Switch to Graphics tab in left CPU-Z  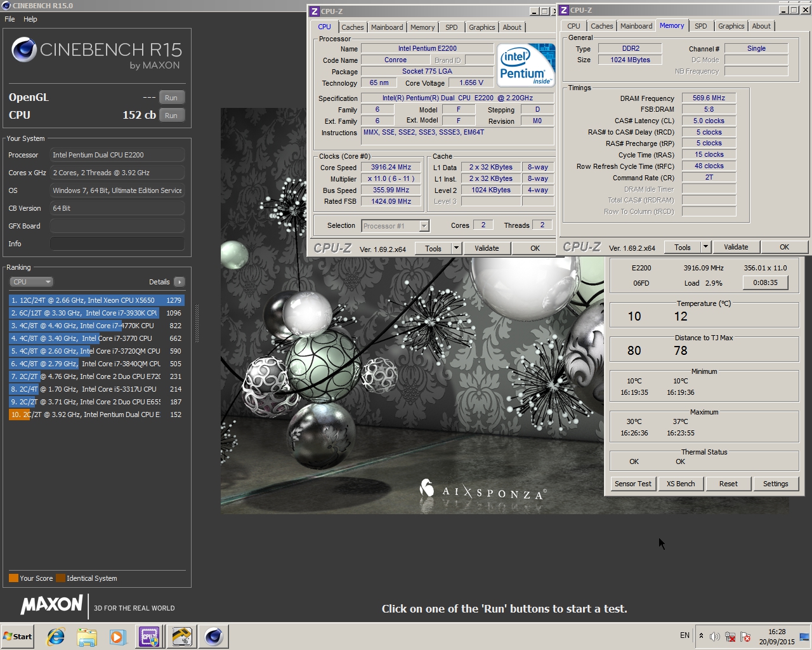[482, 27]
